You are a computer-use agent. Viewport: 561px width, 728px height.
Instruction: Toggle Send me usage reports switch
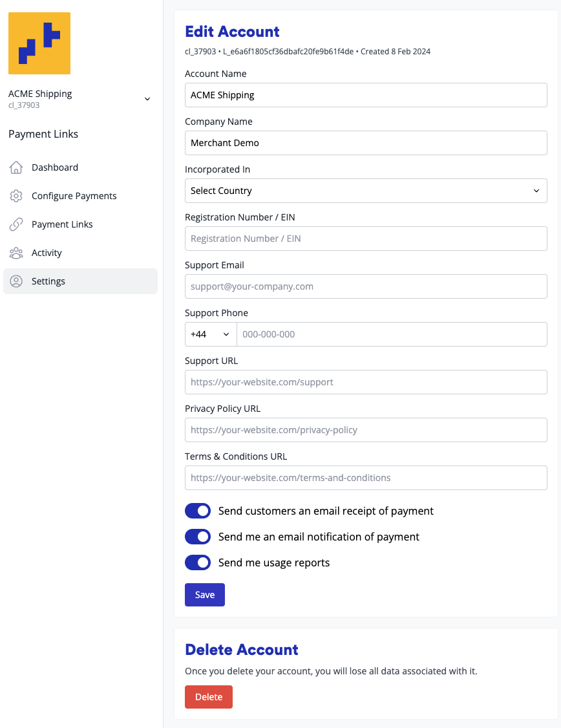pos(198,562)
